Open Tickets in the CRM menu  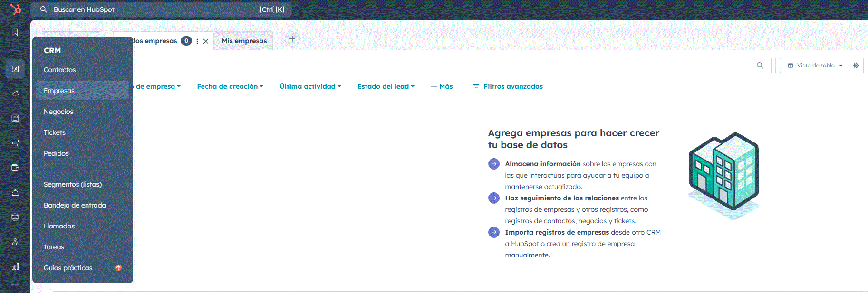(83, 132)
